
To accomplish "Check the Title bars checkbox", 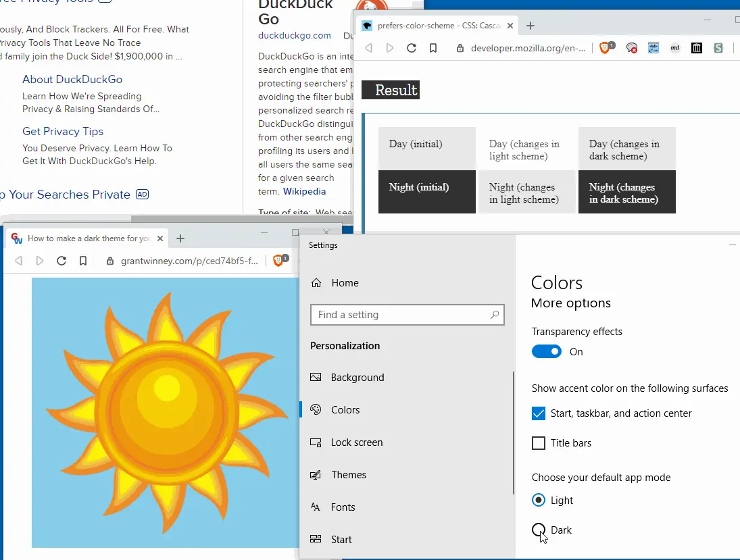I will pyautogui.click(x=539, y=443).
